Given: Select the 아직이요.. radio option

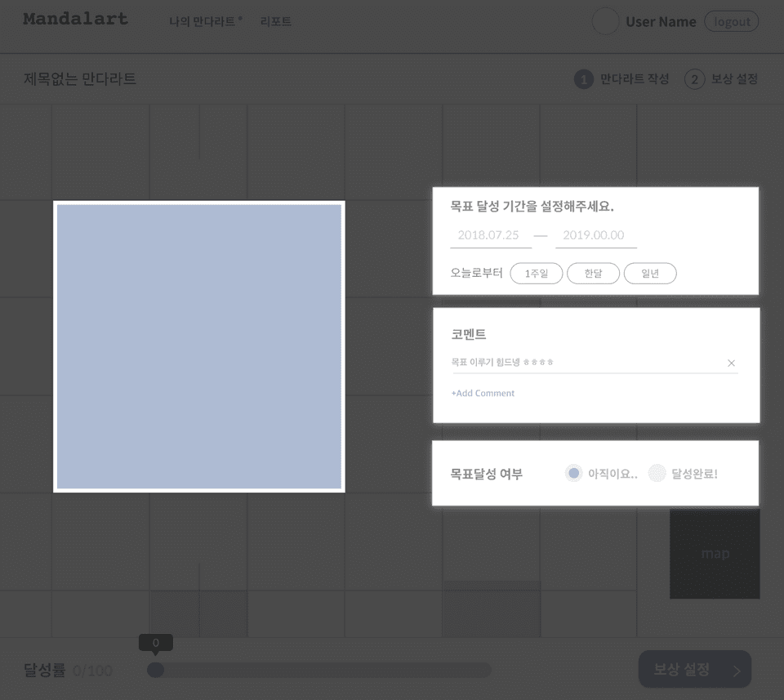Looking at the screenshot, I should pyautogui.click(x=574, y=474).
